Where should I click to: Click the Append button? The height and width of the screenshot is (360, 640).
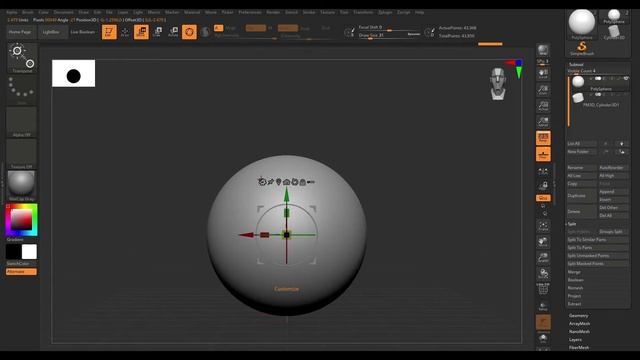coord(613,191)
